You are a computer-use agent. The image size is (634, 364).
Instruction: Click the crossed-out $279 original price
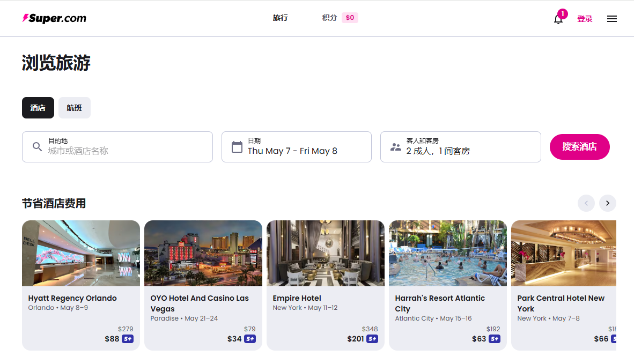point(126,329)
